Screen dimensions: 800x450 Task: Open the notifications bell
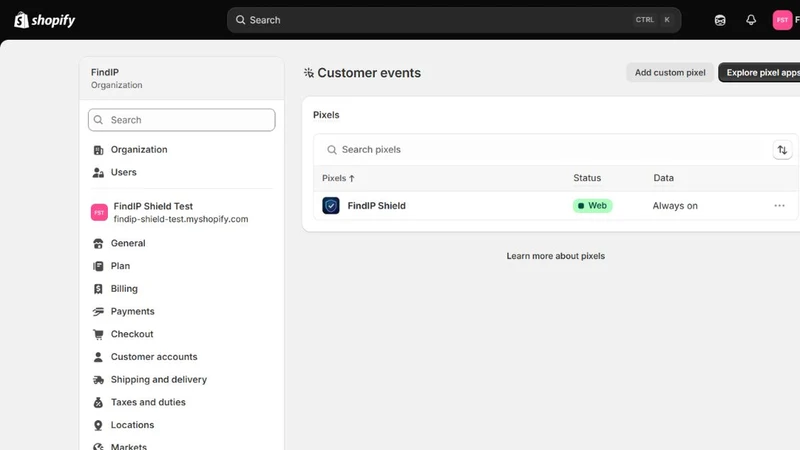click(751, 20)
